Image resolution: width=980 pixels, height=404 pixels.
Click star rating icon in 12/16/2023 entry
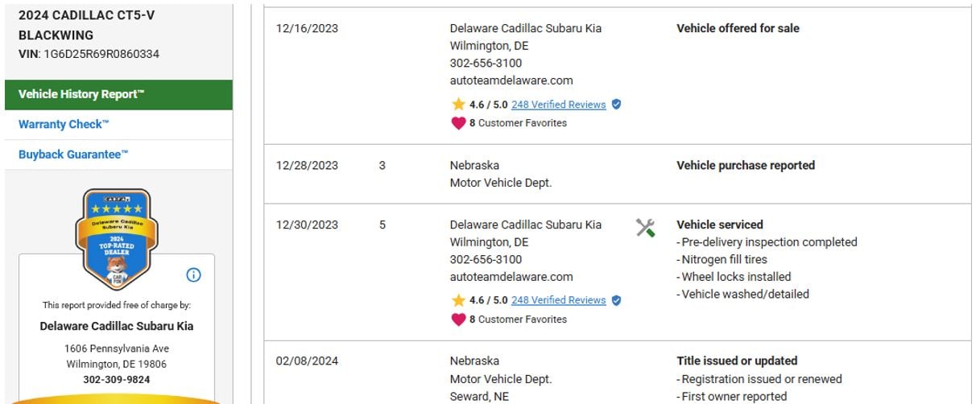coord(458,105)
